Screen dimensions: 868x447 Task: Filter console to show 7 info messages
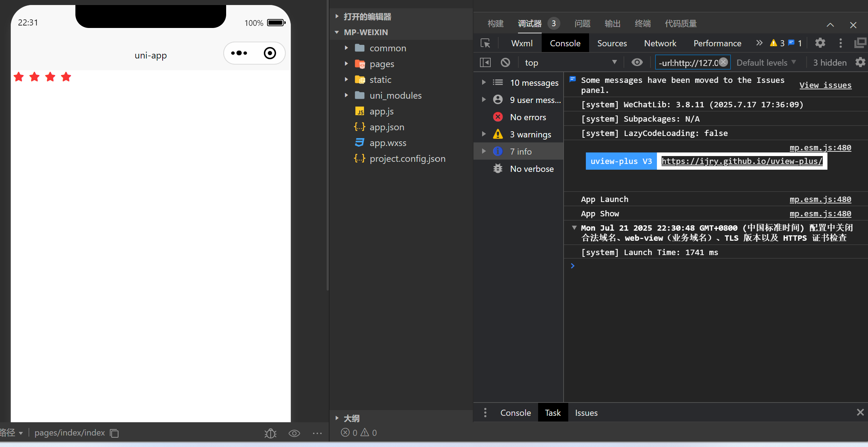tap(520, 151)
